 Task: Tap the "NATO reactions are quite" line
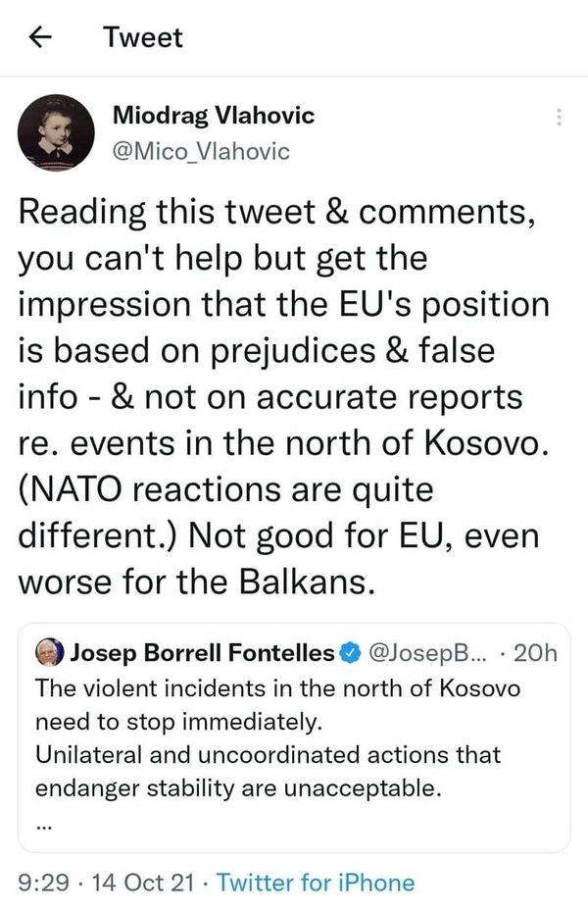225,489
